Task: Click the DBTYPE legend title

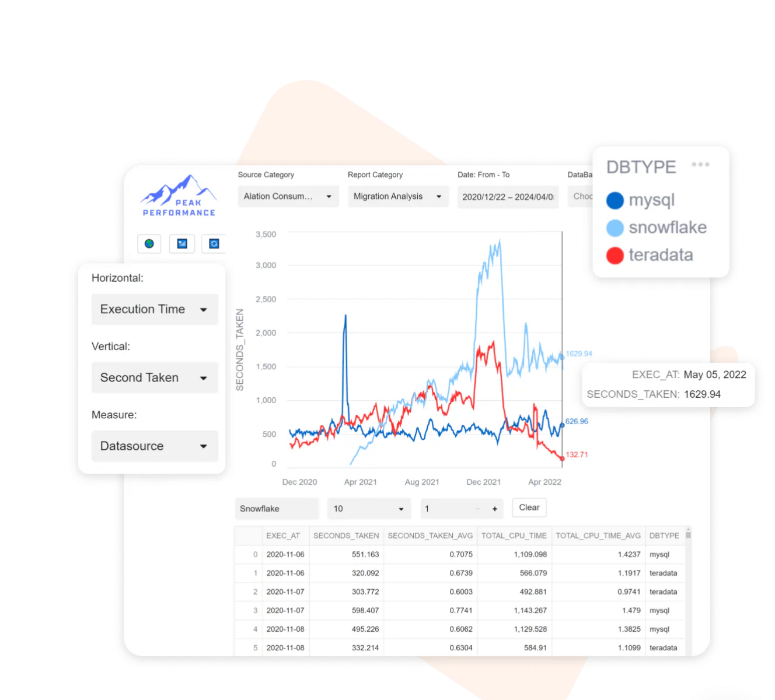Action: (x=641, y=167)
